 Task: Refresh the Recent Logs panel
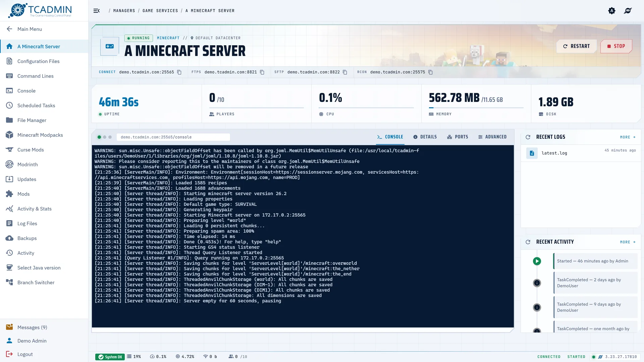[528, 137]
